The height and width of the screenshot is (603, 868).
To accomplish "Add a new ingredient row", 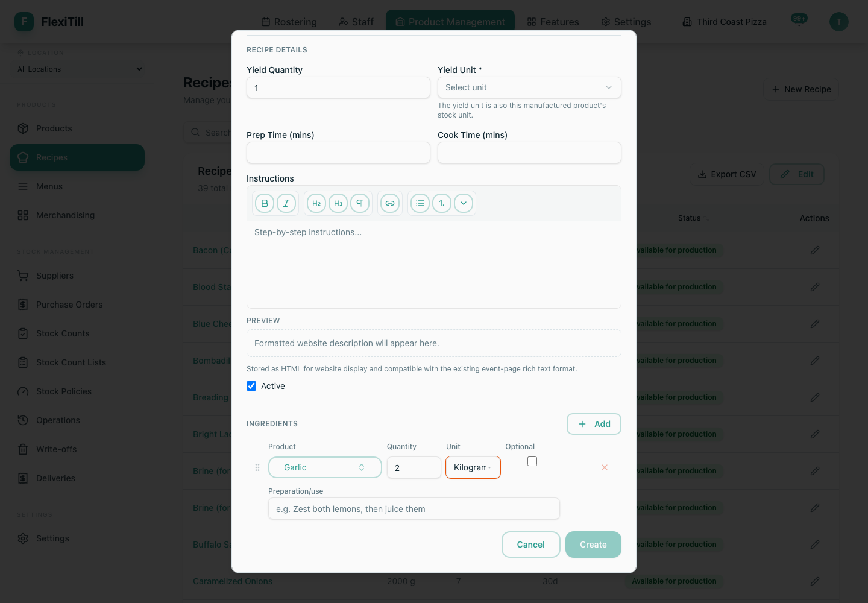I will coord(594,424).
